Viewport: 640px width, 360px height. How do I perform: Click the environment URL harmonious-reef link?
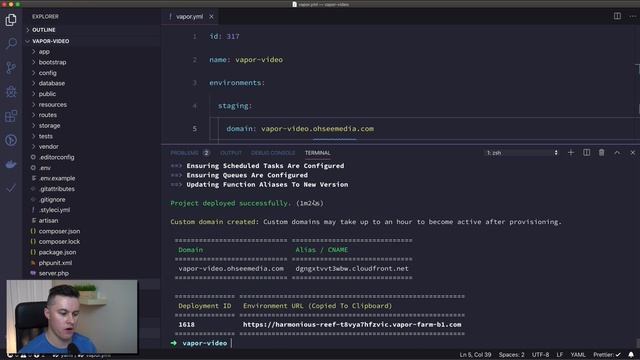coord(352,324)
